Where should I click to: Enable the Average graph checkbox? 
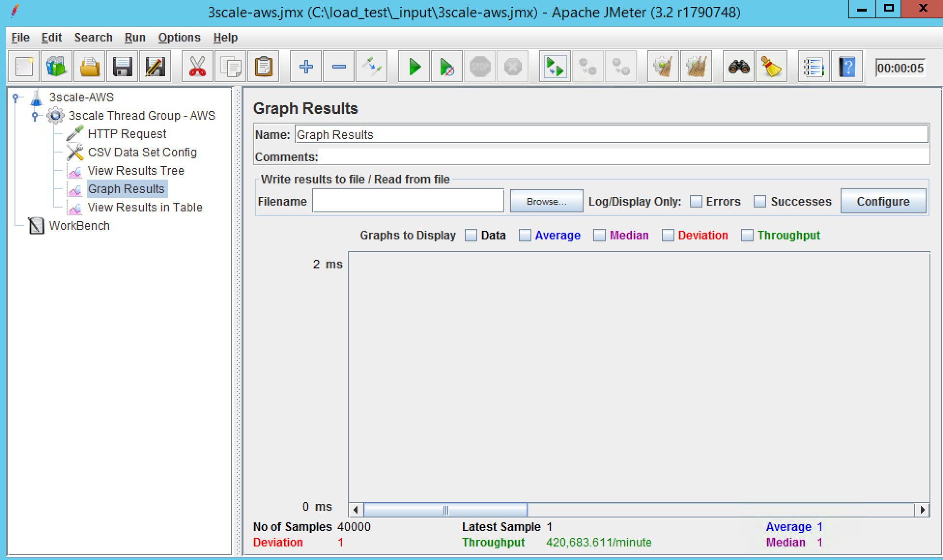click(525, 236)
